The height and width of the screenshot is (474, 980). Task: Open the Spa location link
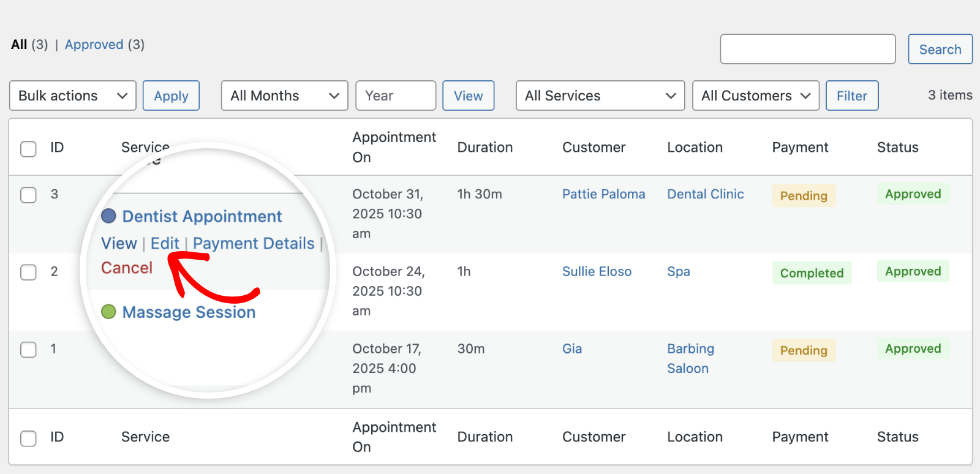679,271
